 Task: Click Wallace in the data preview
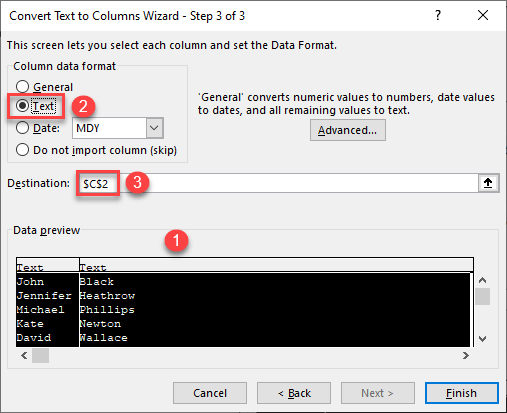point(103,338)
